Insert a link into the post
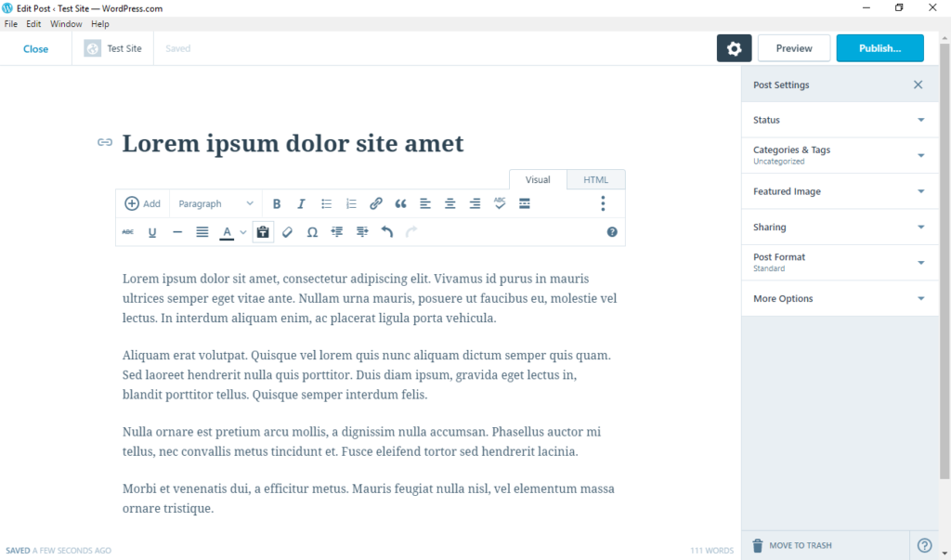 tap(375, 203)
